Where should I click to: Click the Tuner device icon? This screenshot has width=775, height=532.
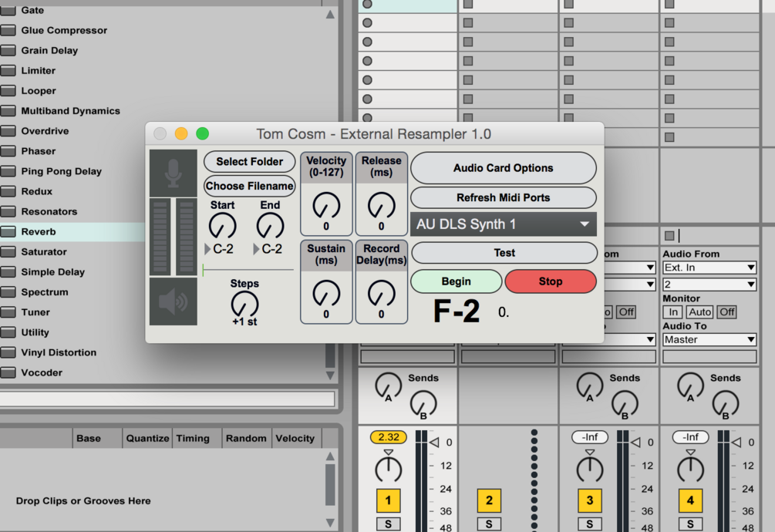point(8,312)
